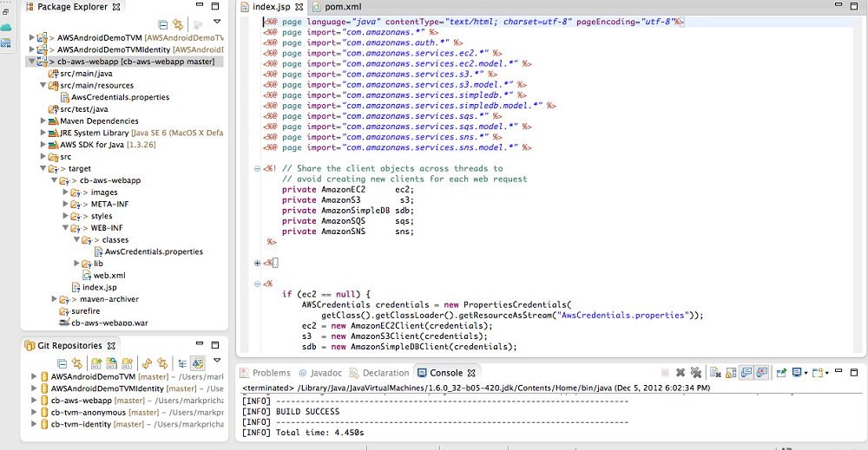The height and width of the screenshot is (450, 868).
Task: Switch to the pom.xml editor tab
Action: point(342,7)
